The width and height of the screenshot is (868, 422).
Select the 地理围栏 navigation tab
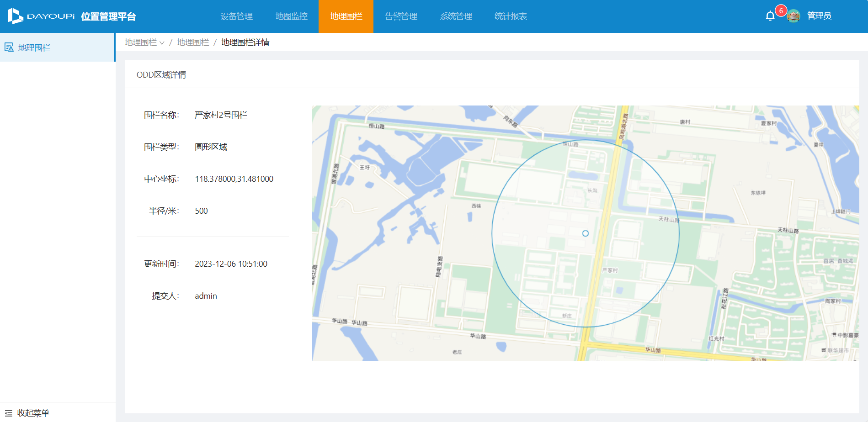point(346,16)
